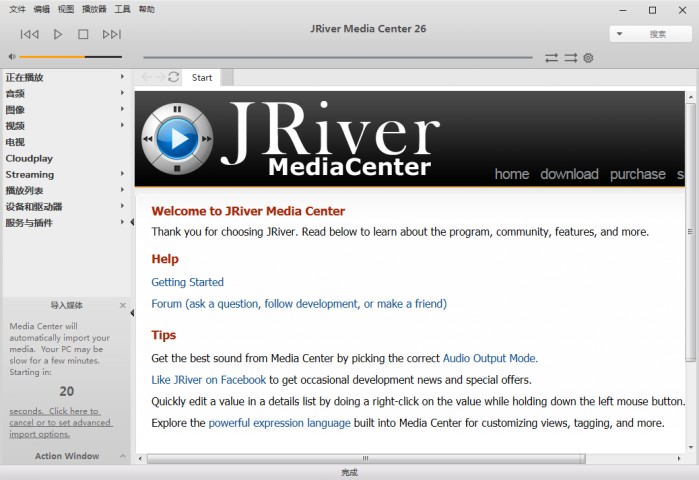This screenshot has height=480, width=699.
Task: Focus the 搜索 search field
Action: [x=658, y=34]
